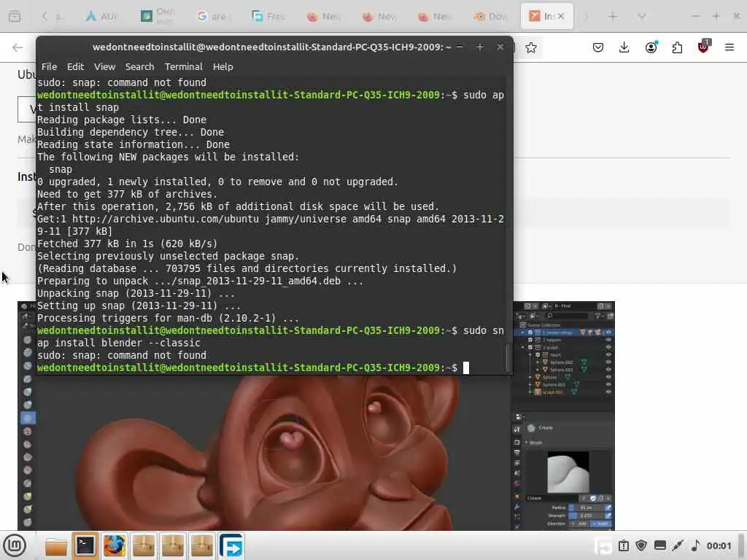Open the network connection tray icon
Viewport: 747px width, 560px height.
point(678,545)
